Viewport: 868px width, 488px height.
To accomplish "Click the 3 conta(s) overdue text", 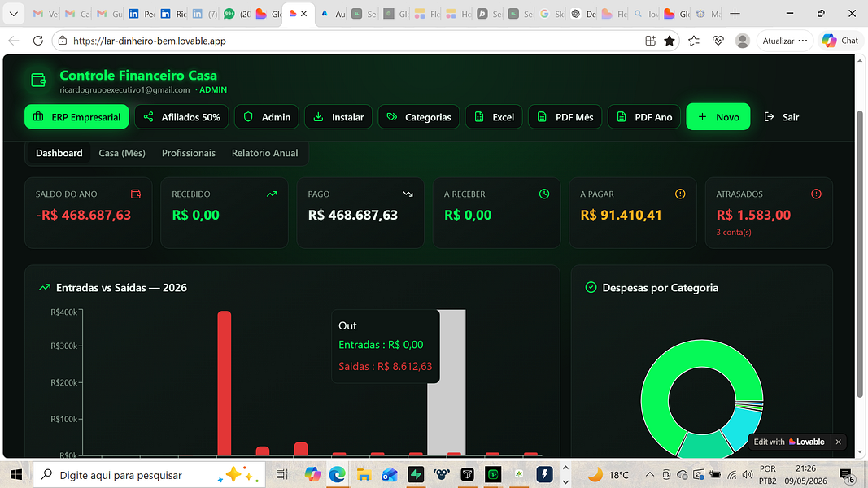I will (734, 233).
